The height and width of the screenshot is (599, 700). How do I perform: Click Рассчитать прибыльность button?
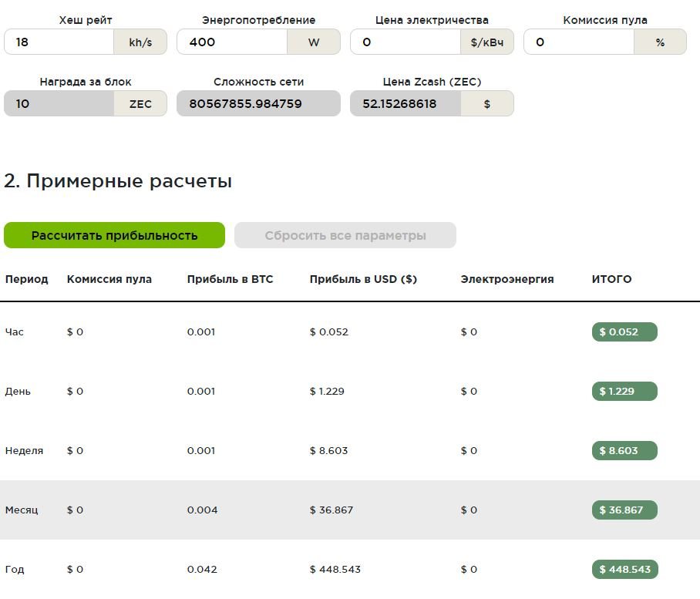[114, 235]
